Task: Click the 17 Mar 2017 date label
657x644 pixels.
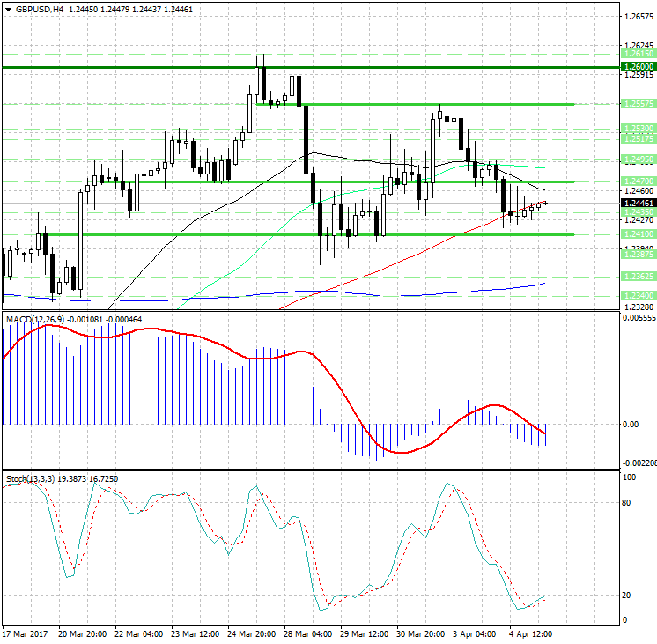Action: coord(25,634)
